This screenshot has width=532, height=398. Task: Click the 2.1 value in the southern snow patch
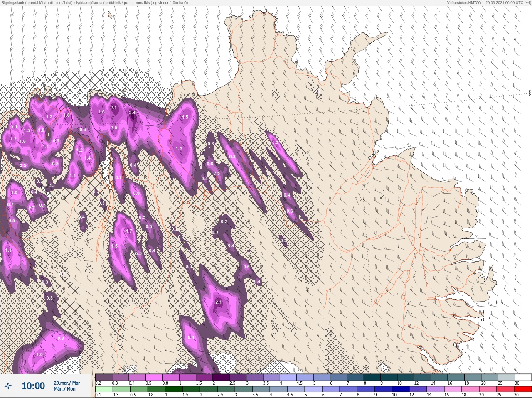click(219, 302)
